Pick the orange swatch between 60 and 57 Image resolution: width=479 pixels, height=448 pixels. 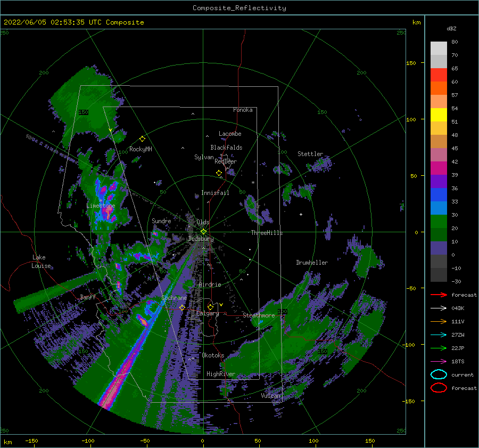pos(439,88)
